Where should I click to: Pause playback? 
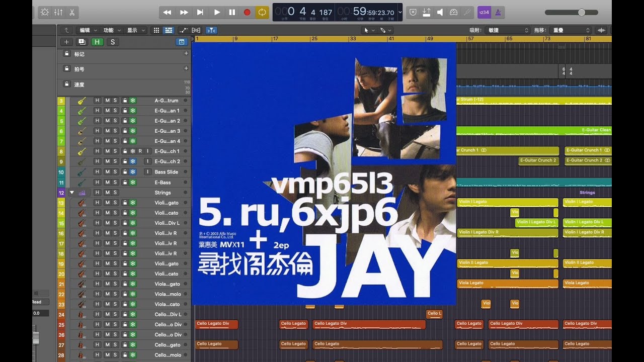click(x=232, y=12)
